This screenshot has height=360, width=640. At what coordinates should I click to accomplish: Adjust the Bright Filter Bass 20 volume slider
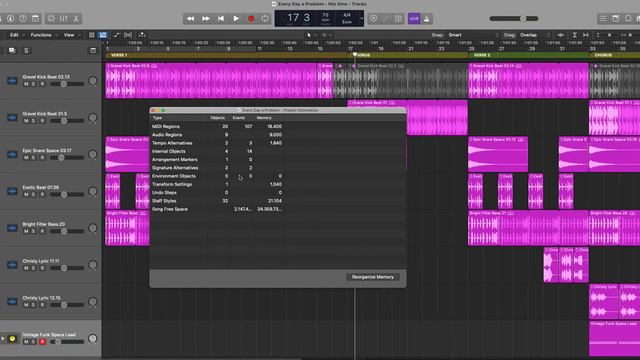point(67,231)
